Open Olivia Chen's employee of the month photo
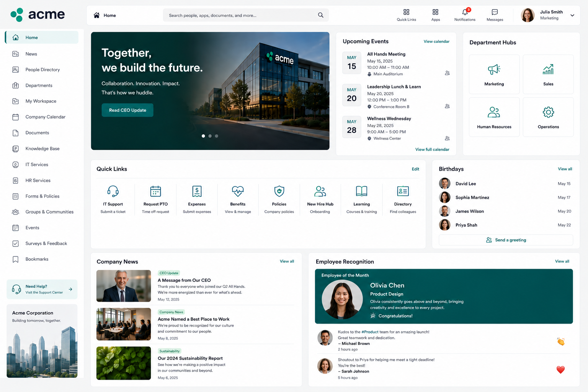588x392 pixels. coord(342,300)
